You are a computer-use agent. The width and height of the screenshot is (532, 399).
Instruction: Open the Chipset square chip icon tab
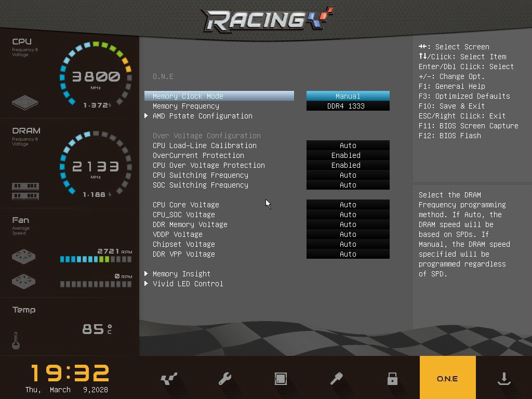[x=281, y=379]
